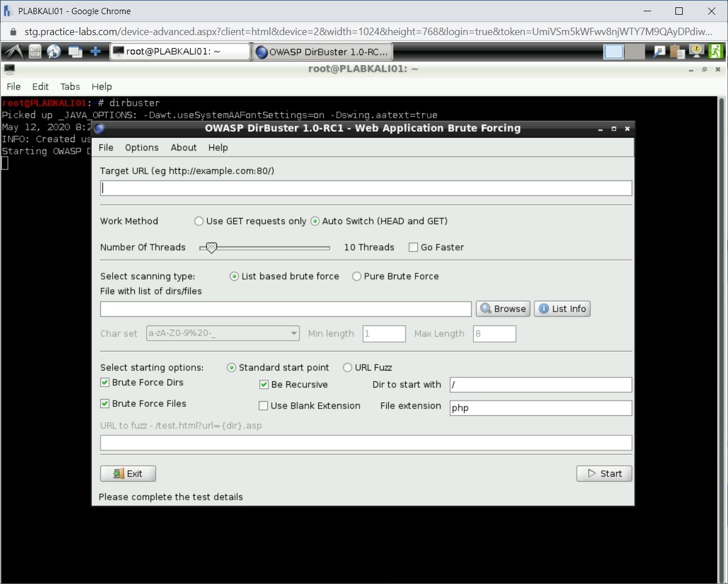728x584 pixels.
Task: Enable Use Blank Extension
Action: point(263,405)
